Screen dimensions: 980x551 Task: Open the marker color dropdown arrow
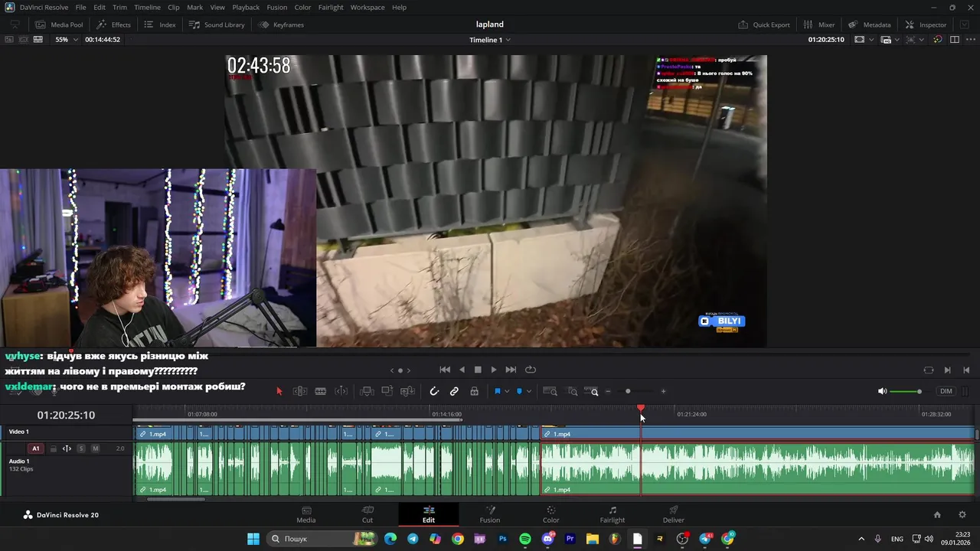[529, 391]
